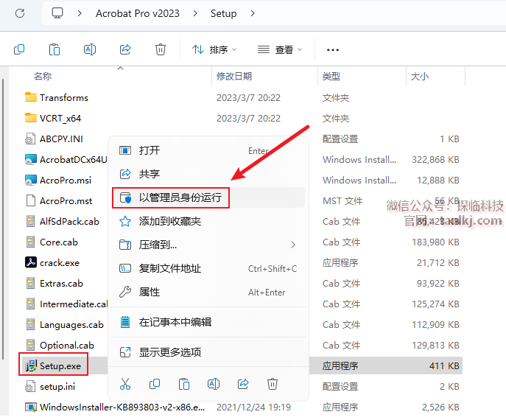Choose 添加到收藏夹 in context menu

pos(208,221)
